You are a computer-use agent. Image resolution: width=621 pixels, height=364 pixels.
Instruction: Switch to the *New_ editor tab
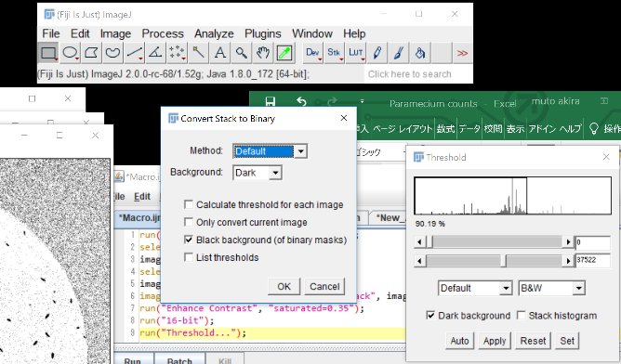(x=388, y=218)
